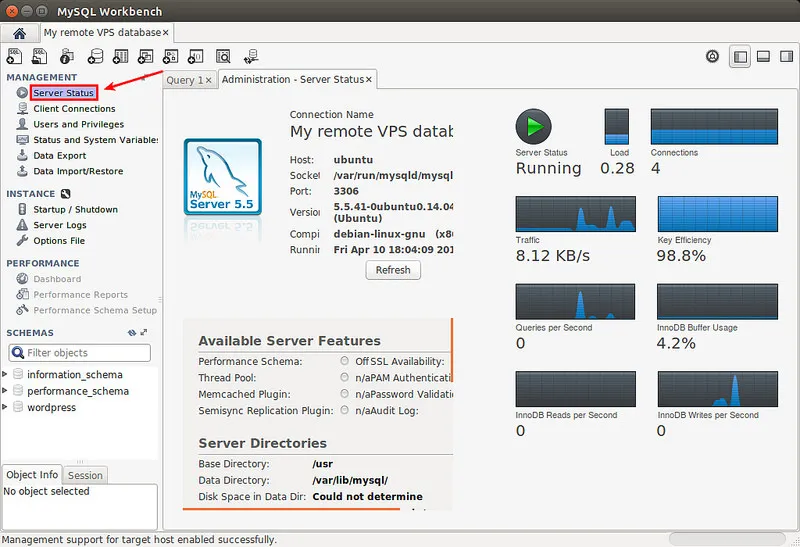
Task: Expand the information_schema tree node
Action: (x=6, y=375)
